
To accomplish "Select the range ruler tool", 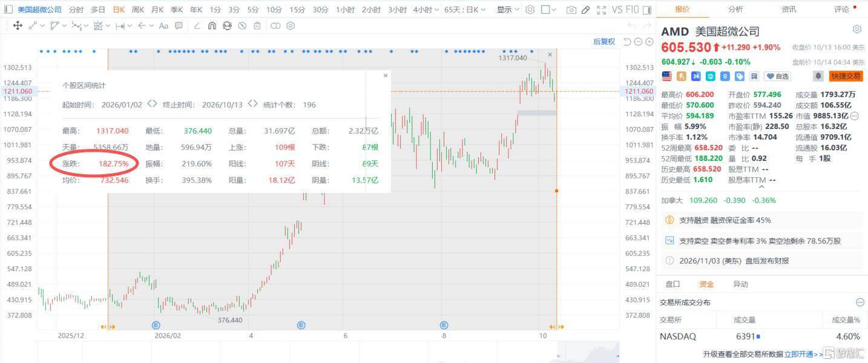I will coord(120,26).
